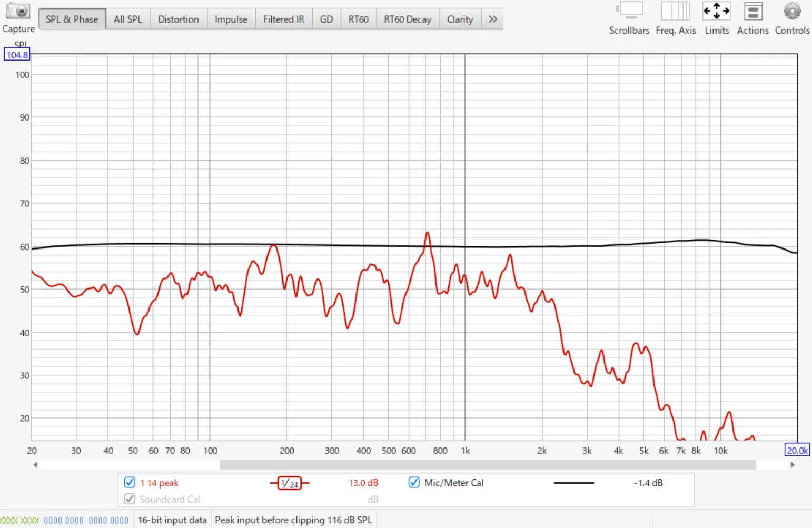Screen dimensions: 812x528
Task: Click left arrow of horizontal scrollbar
Action: [35, 465]
